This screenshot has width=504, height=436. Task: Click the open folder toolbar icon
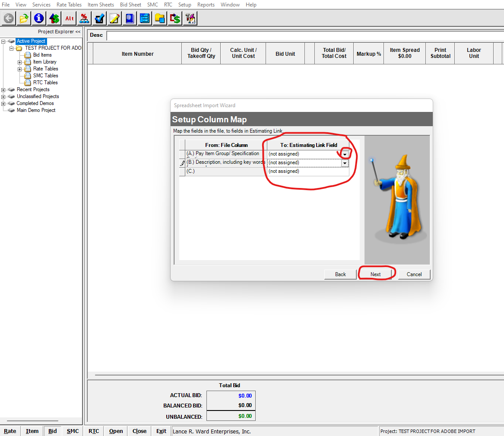(x=23, y=18)
